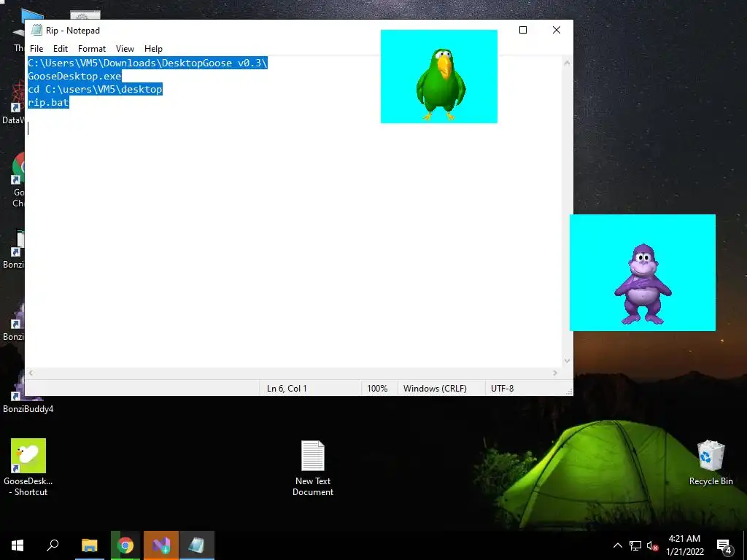Open taskbar search magnifier
Screen dimensions: 747x560
53,545
